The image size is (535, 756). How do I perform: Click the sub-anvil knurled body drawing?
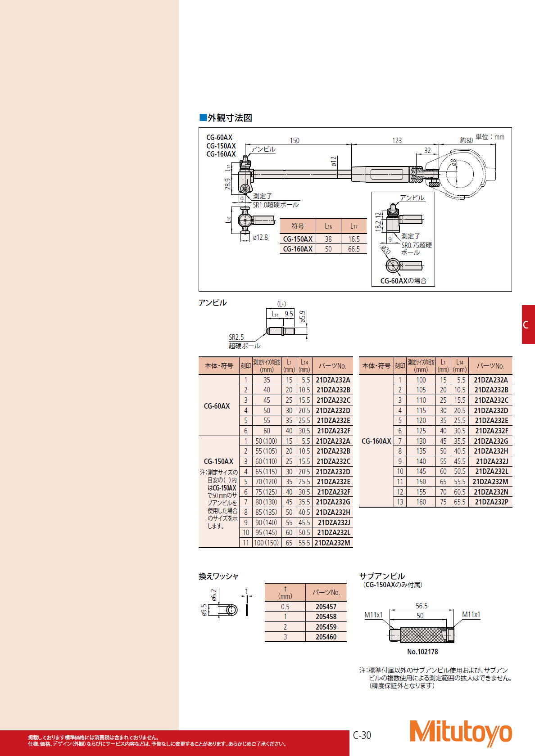pos(422,635)
